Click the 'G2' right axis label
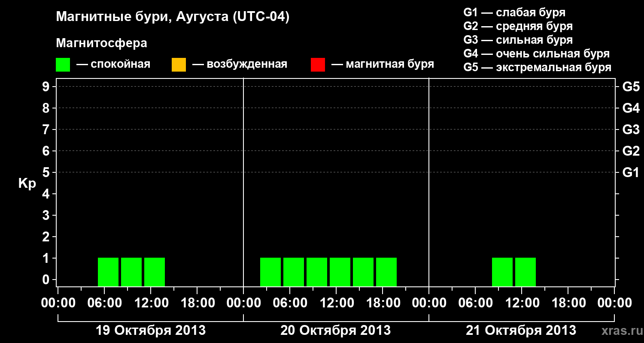This screenshot has height=343, width=644. point(631,151)
